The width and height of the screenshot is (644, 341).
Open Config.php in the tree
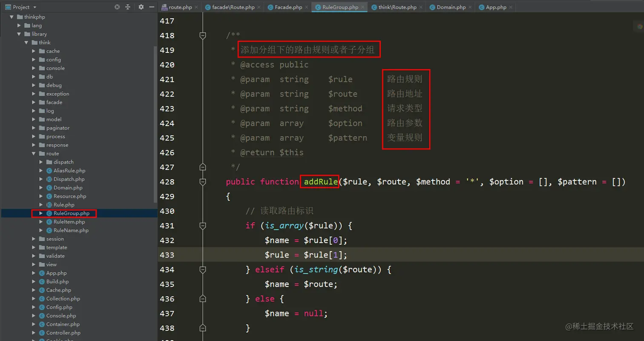(x=59, y=307)
